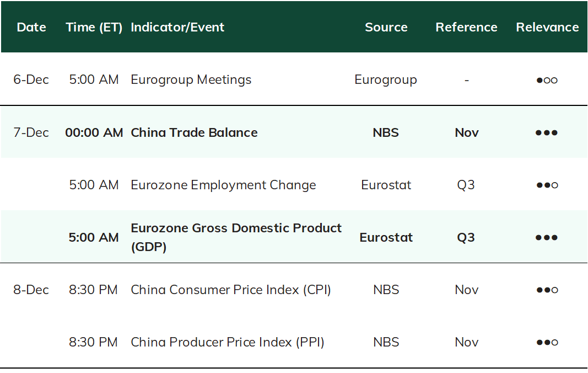Select the 8-Dec date cell

coord(31,290)
